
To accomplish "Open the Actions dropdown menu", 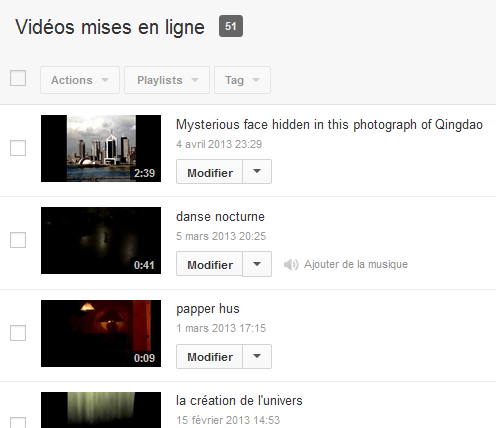I will [x=80, y=80].
